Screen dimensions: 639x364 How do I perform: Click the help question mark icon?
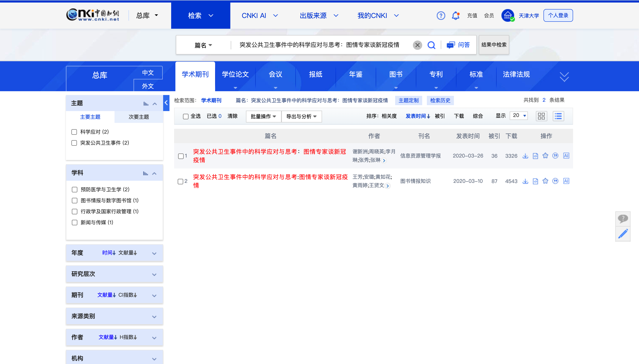pyautogui.click(x=441, y=15)
